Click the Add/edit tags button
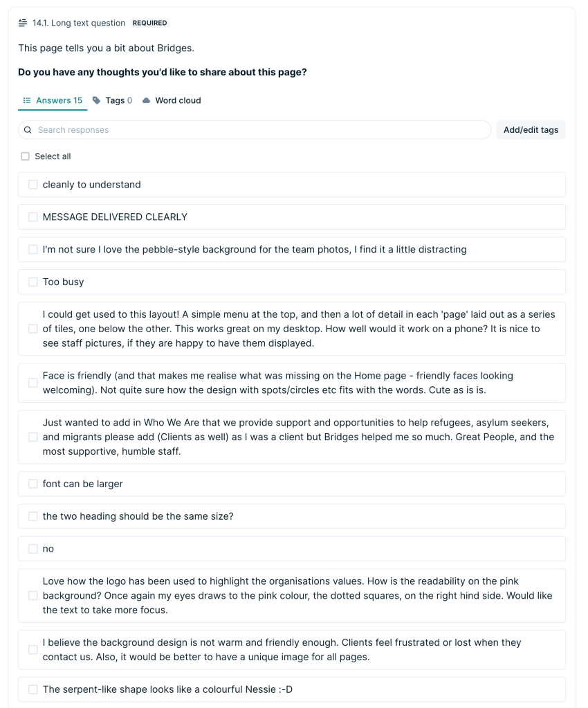 [531, 129]
